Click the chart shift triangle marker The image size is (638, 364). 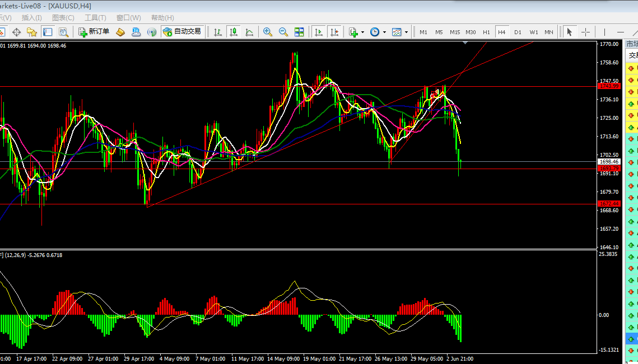[465, 43]
